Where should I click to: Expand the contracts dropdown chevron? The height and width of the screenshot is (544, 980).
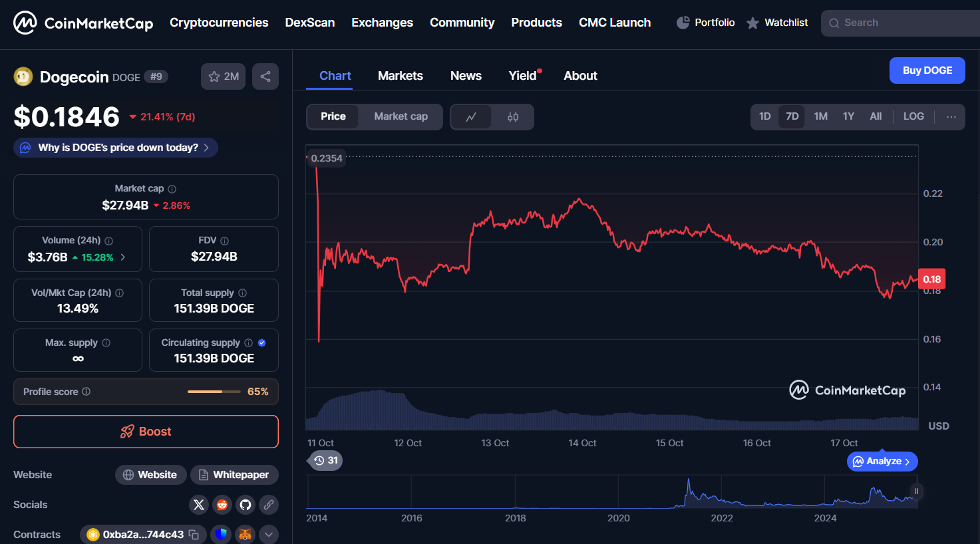(269, 535)
